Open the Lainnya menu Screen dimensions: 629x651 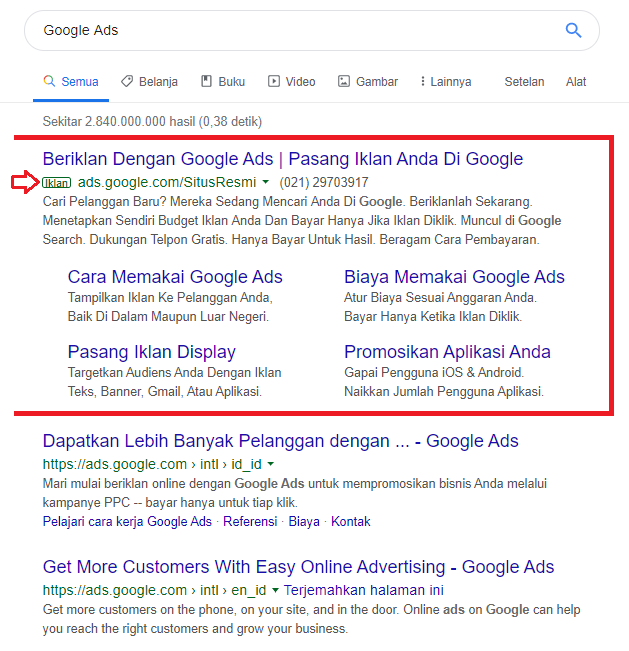pos(446,82)
